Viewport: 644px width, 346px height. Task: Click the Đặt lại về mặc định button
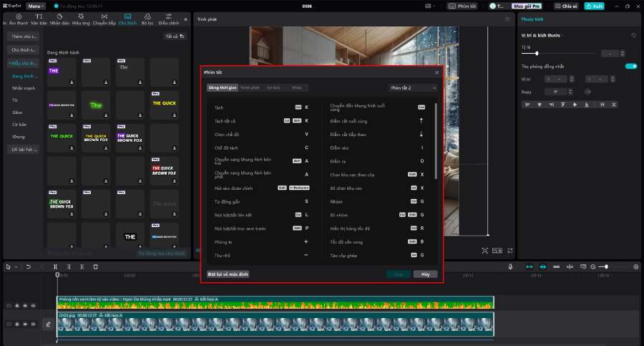pyautogui.click(x=228, y=274)
